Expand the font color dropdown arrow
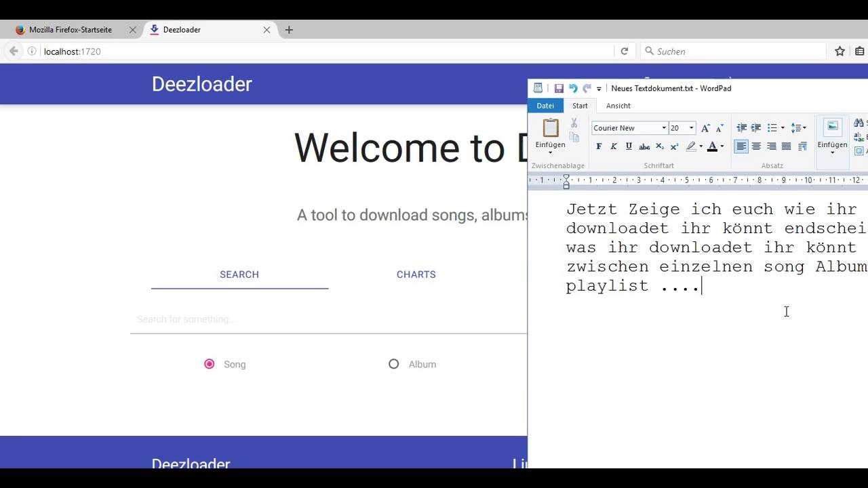Viewport: 868px width, 488px height. click(722, 146)
